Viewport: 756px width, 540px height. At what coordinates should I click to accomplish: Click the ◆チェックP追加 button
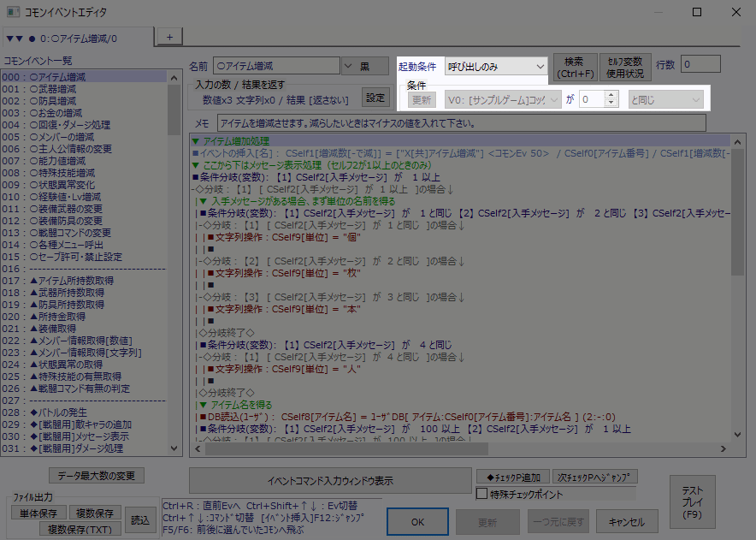513,478
